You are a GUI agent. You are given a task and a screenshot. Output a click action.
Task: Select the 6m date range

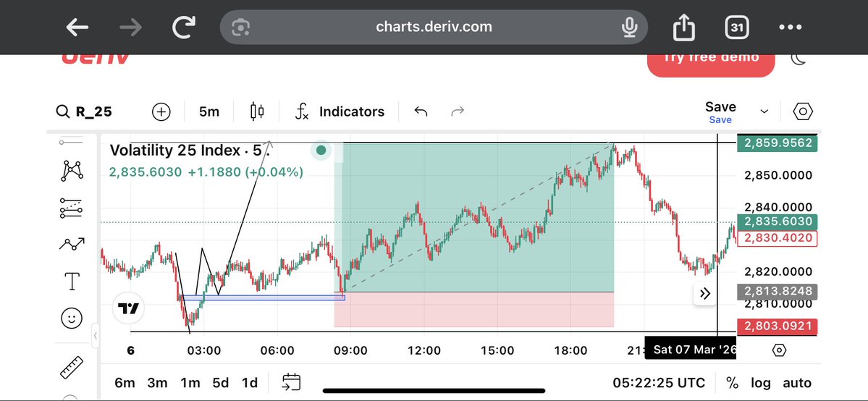click(x=125, y=383)
